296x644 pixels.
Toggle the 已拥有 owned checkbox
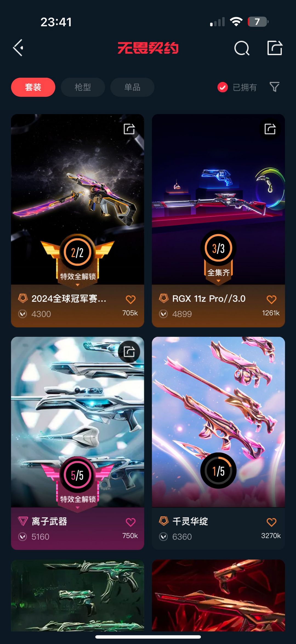pos(223,87)
